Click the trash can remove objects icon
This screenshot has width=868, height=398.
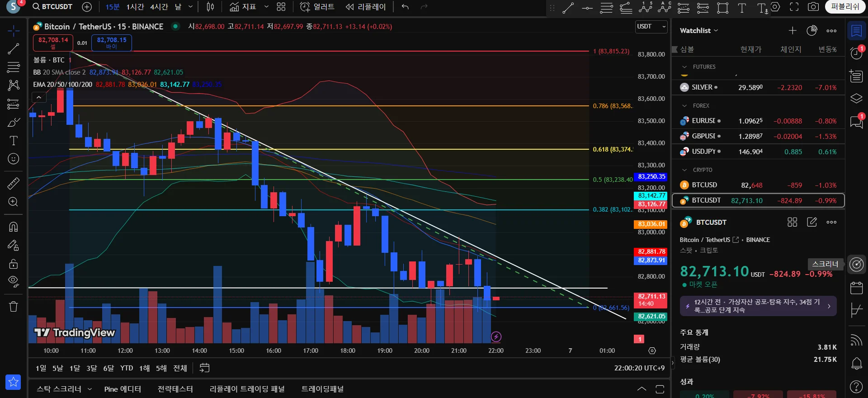(14, 307)
